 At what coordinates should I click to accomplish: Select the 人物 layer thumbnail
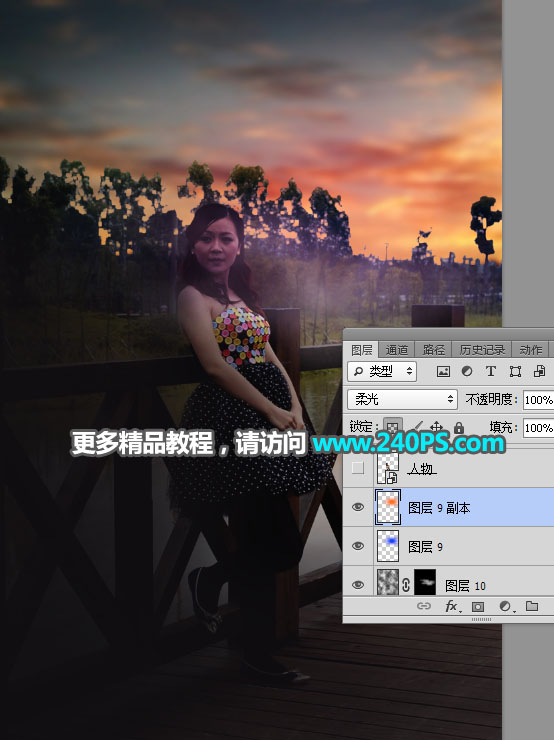tap(388, 468)
